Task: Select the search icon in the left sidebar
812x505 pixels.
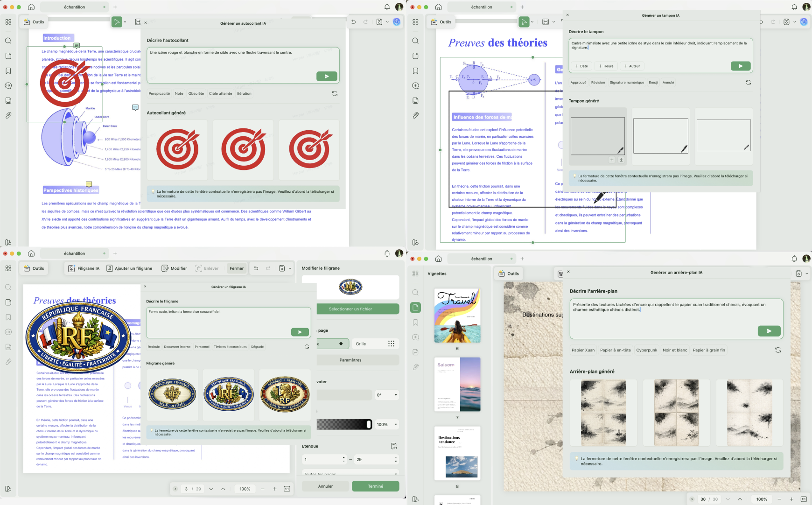Action: click(8, 41)
